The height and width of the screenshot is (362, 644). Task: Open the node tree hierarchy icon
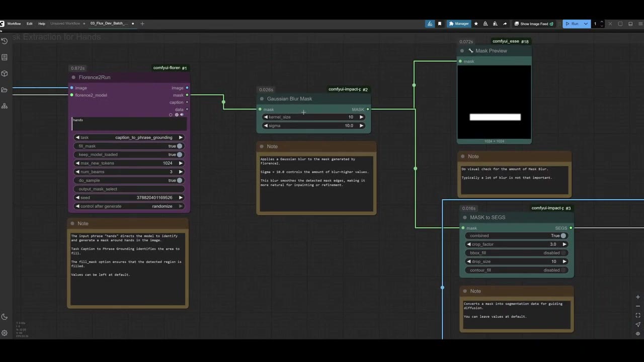[4, 106]
